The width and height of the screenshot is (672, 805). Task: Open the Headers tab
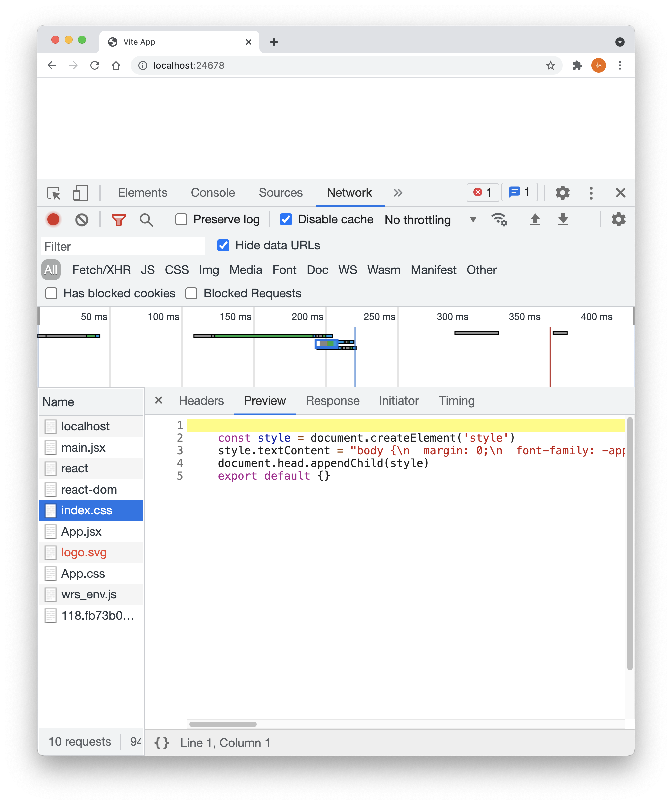click(x=202, y=401)
